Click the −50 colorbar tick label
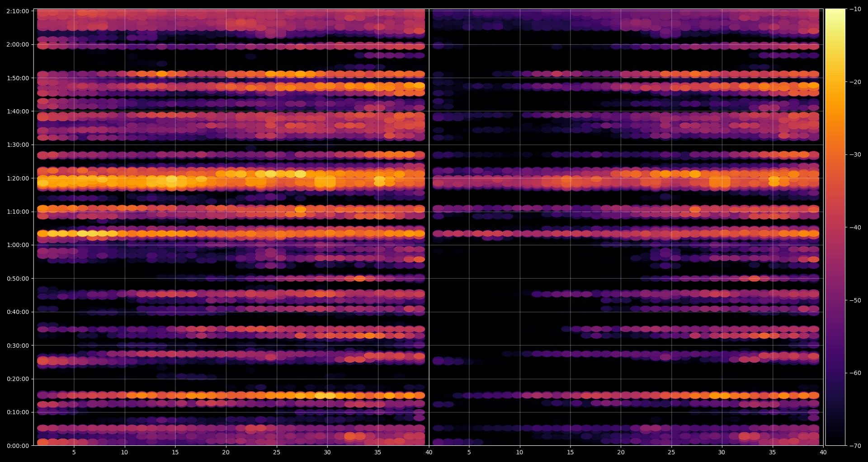This screenshot has height=462, width=868. point(855,300)
